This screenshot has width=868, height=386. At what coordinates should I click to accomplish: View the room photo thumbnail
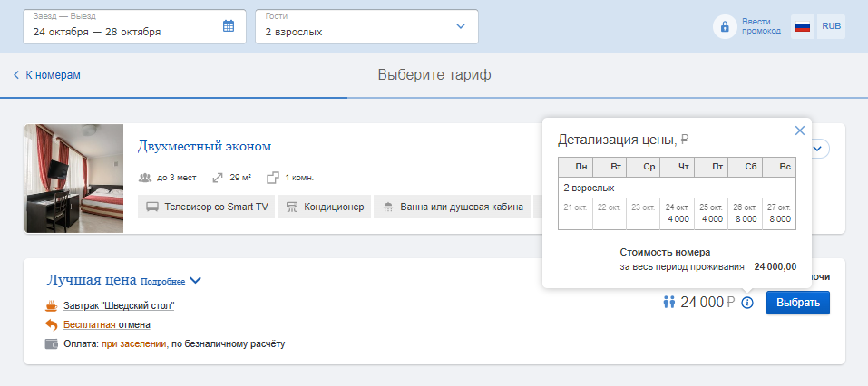click(x=73, y=179)
